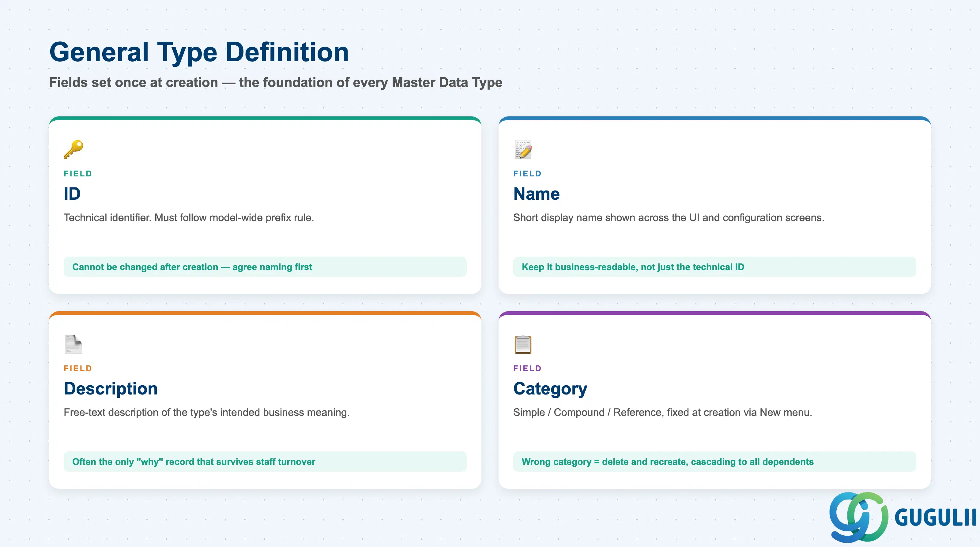The width and height of the screenshot is (980, 547).
Task: Click the 'Keep it business-readable' note
Action: tap(714, 267)
